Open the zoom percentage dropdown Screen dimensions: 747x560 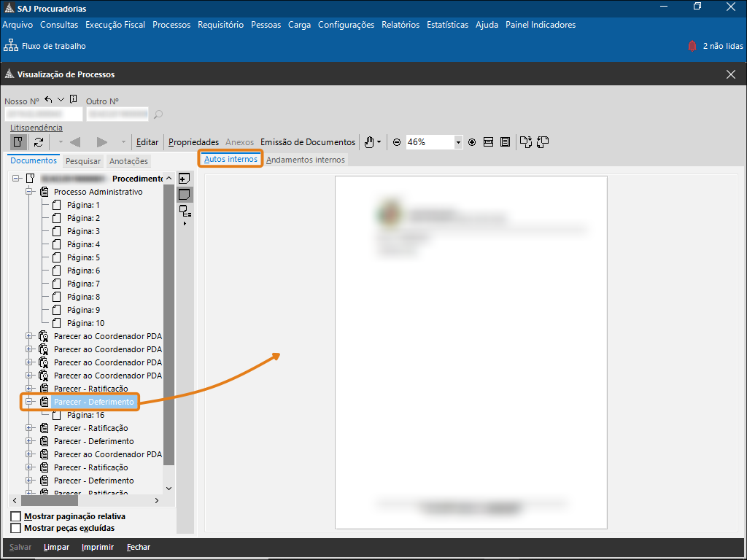click(458, 142)
